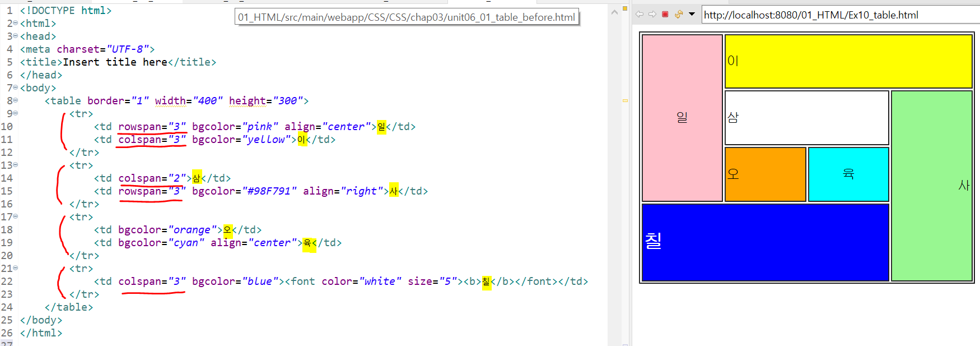Click the height="300" attribute on line 8

pos(266,100)
